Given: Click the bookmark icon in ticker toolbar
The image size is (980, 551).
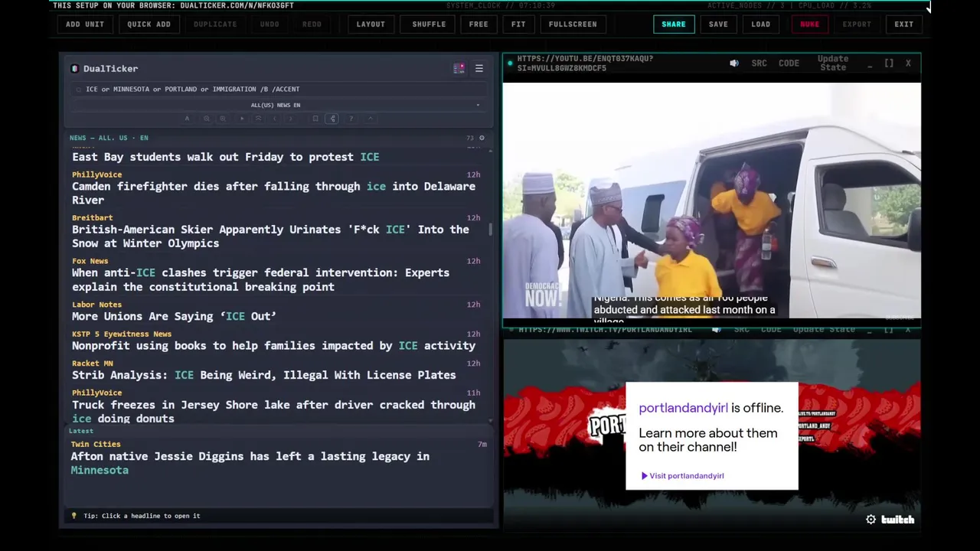Looking at the screenshot, I should tap(315, 119).
